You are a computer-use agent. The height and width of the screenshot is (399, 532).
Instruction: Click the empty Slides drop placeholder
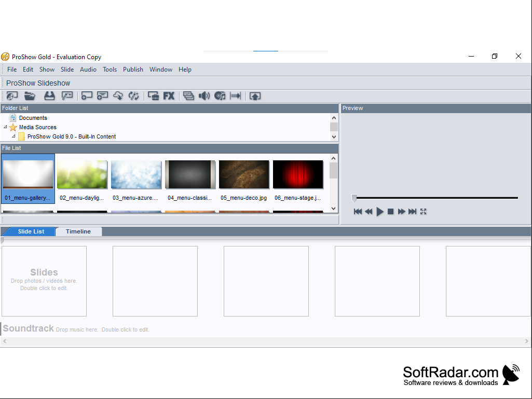[x=44, y=281]
